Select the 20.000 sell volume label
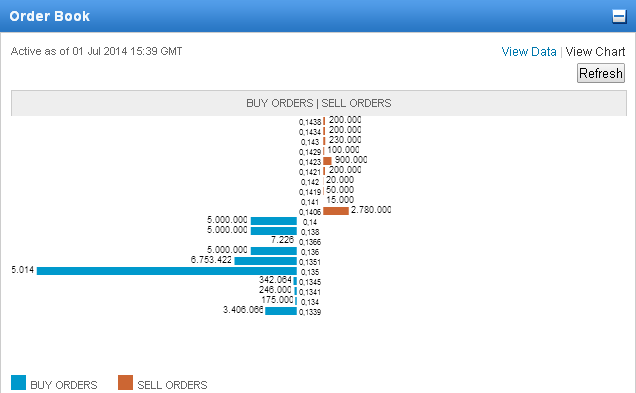The image size is (636, 393). [x=340, y=180]
